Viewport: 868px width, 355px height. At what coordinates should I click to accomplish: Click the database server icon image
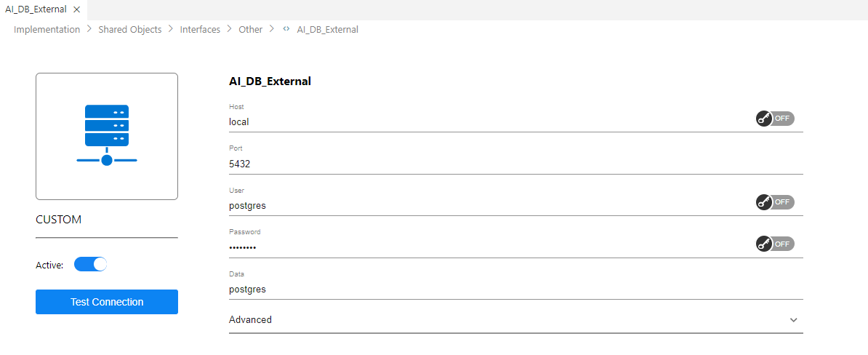[107, 136]
